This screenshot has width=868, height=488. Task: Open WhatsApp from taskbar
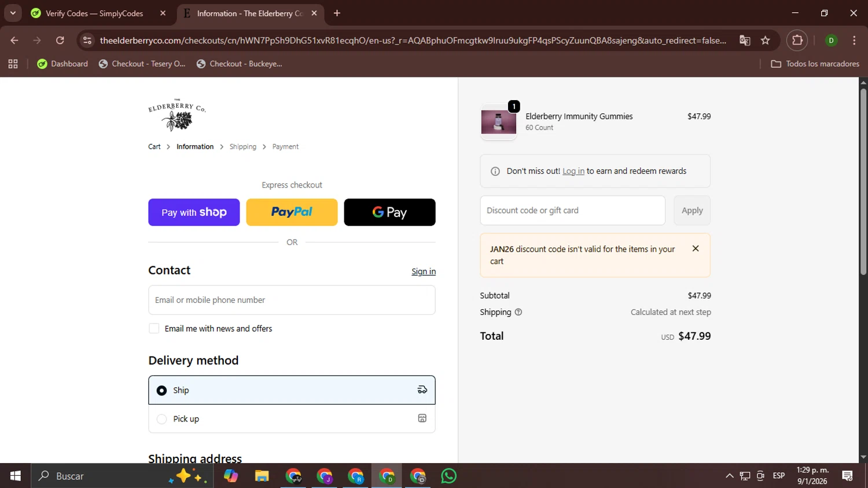tap(449, 476)
